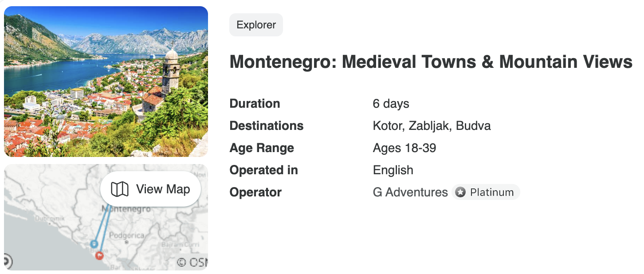This screenshot has width=644, height=274.
Task: Click the Explorer tag badge
Action: pyautogui.click(x=256, y=25)
